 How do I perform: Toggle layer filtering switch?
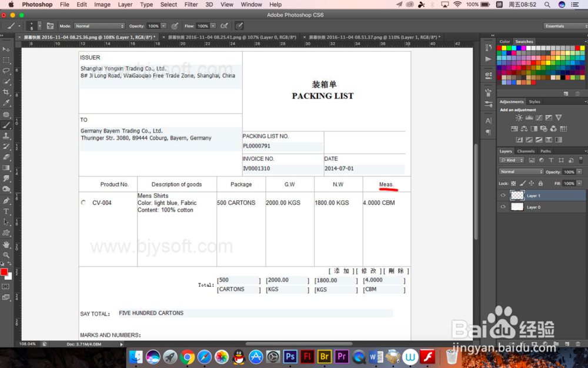point(580,160)
